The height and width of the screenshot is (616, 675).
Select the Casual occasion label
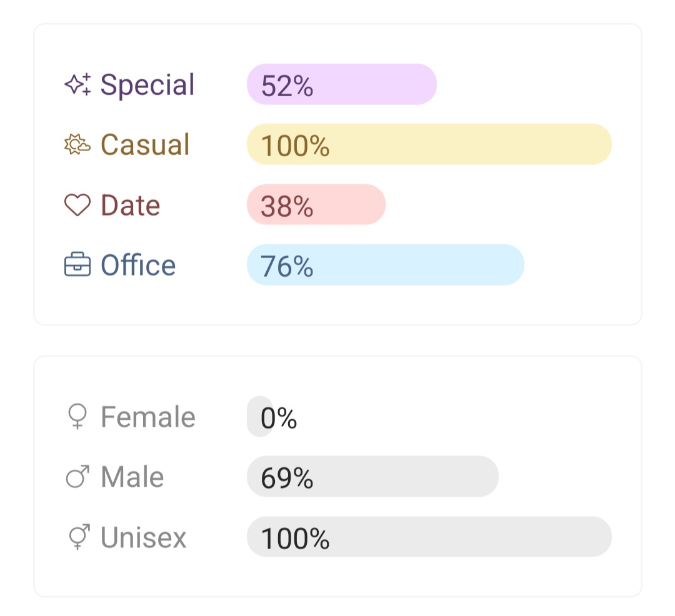pos(145,145)
